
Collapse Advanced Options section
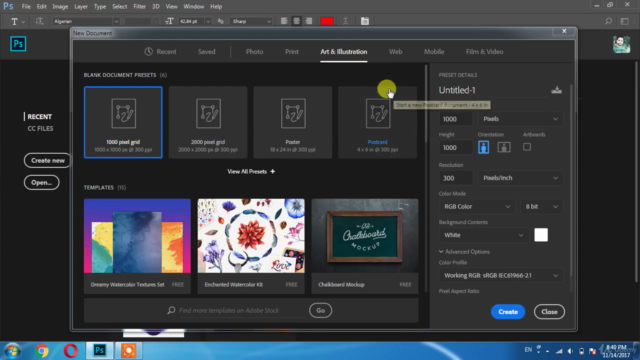click(x=464, y=252)
